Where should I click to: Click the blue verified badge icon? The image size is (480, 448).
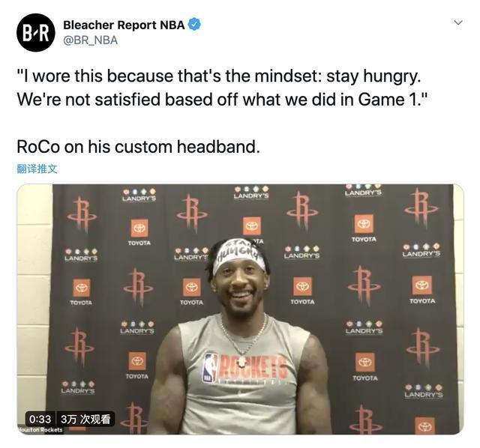194,25
